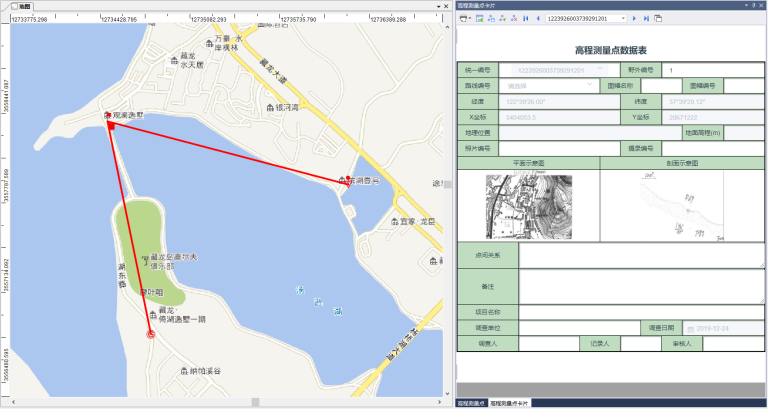The image size is (769, 410).
Task: Click the 地面高程(m) input field
Action: pos(743,133)
